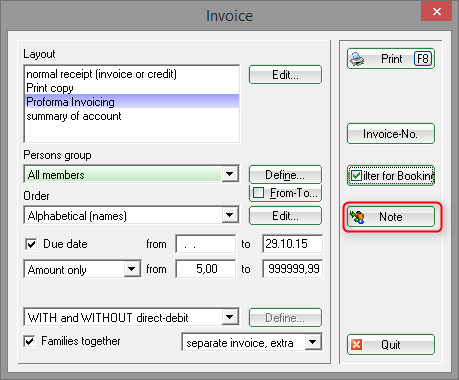The width and height of the screenshot is (459, 380).
Task: Enable the From-To checkbox
Action: (x=259, y=193)
